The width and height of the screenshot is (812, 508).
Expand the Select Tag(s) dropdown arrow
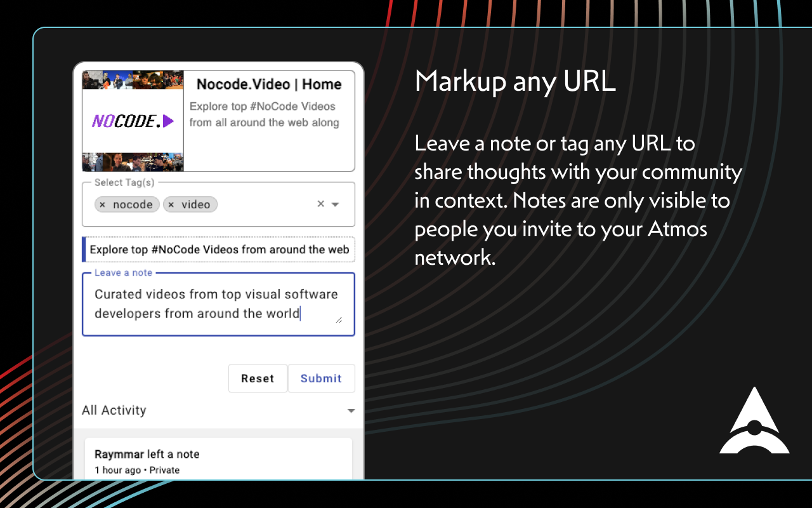[x=336, y=204]
